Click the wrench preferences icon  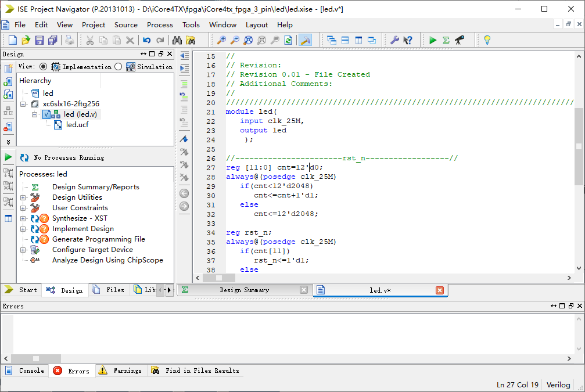pos(394,40)
